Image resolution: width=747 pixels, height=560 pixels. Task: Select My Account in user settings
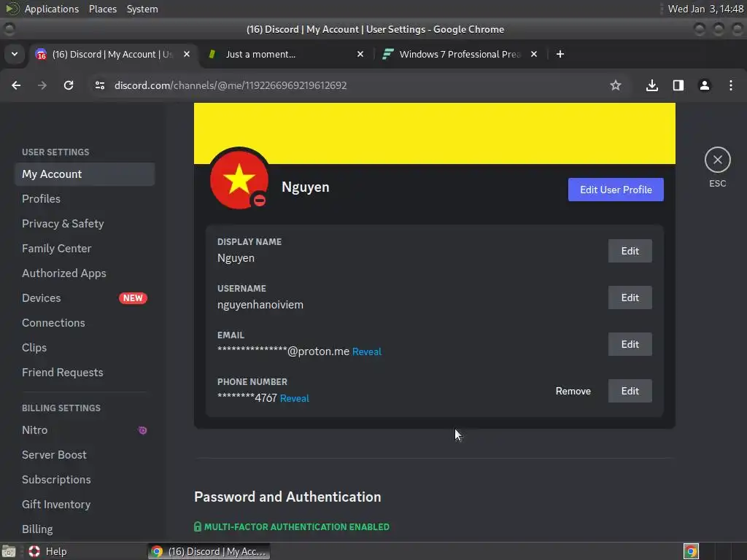point(85,174)
